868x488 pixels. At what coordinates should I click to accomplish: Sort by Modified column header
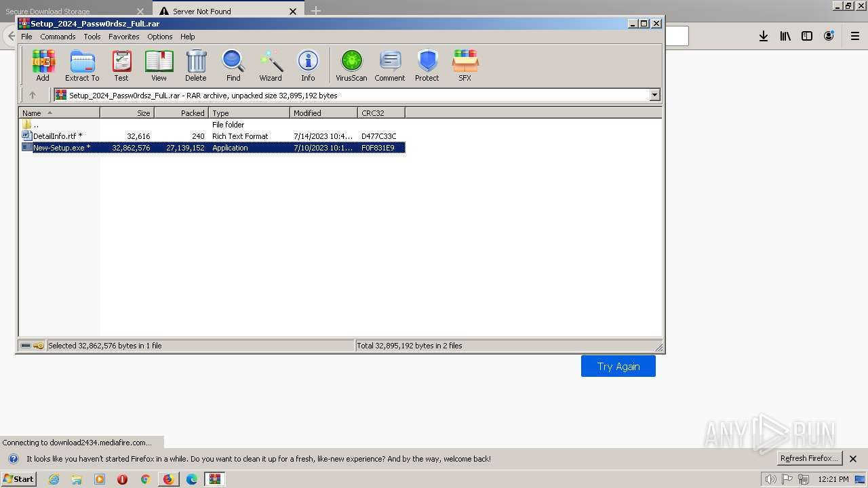click(x=323, y=113)
